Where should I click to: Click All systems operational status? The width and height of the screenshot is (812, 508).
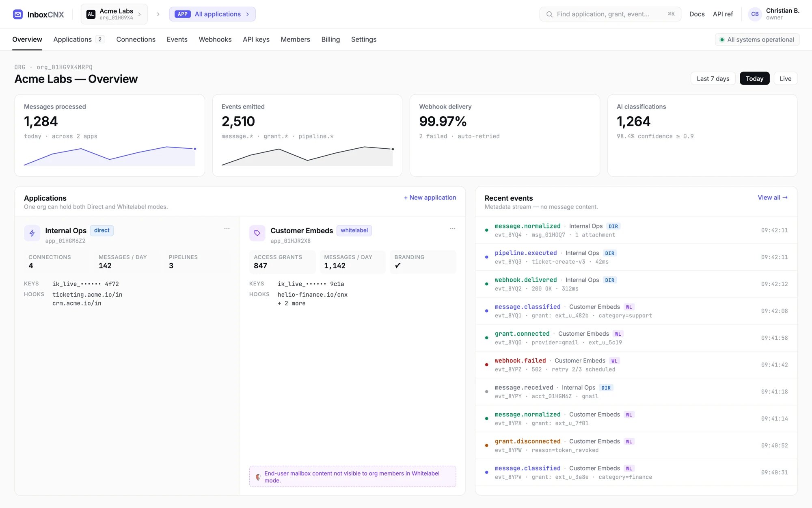[757, 40]
